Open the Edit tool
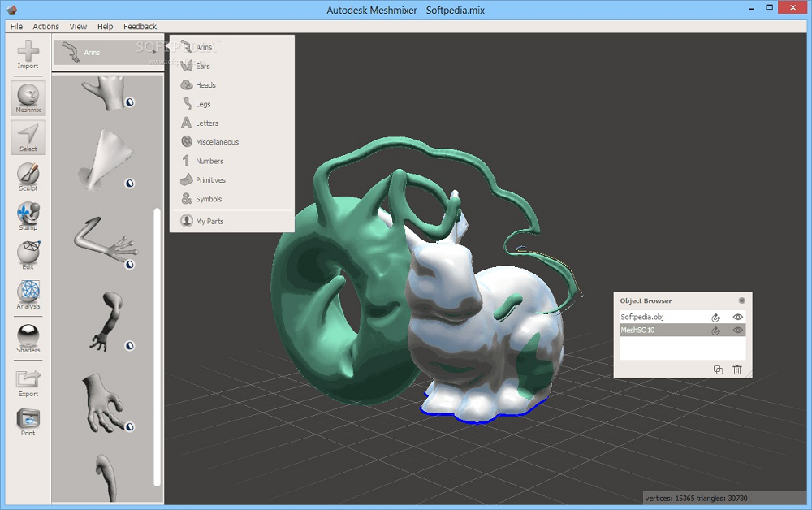812x510 pixels. pyautogui.click(x=28, y=254)
